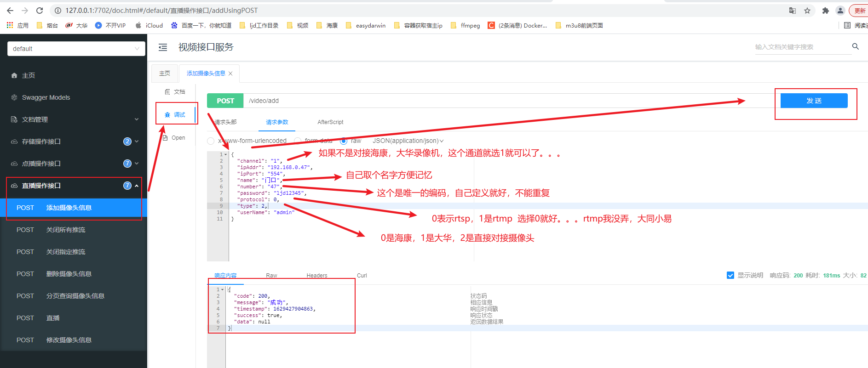The height and width of the screenshot is (368, 868).
Task: Bookmark this page with the star icon
Action: click(x=807, y=11)
